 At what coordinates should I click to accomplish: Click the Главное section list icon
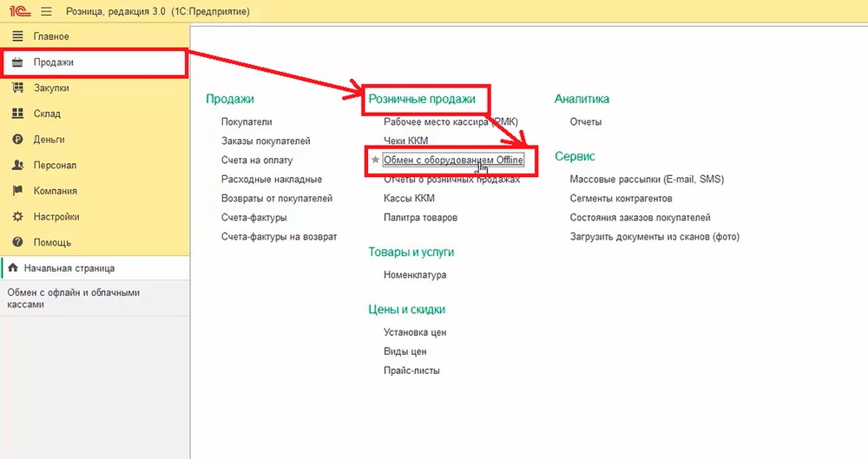click(16, 36)
